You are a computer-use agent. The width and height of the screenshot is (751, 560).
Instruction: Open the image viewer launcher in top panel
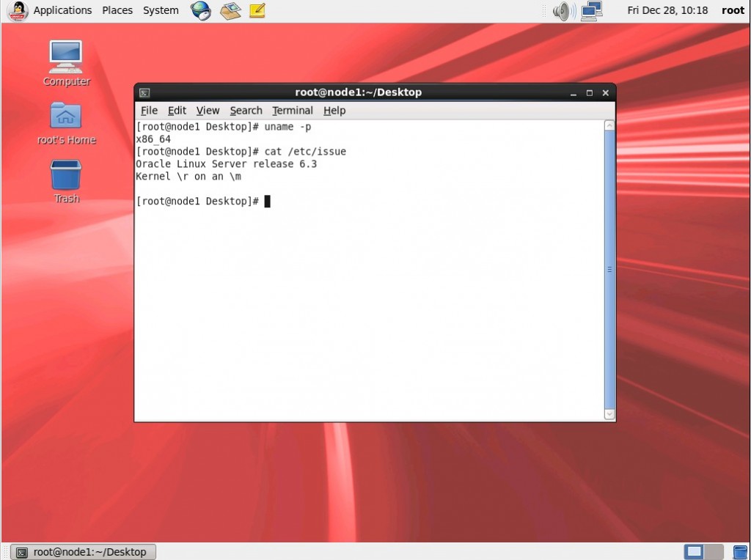click(x=230, y=10)
